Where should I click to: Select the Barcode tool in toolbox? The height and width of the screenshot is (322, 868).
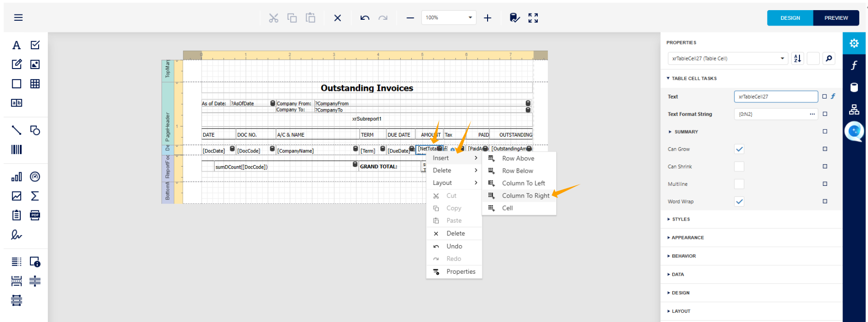(x=16, y=149)
